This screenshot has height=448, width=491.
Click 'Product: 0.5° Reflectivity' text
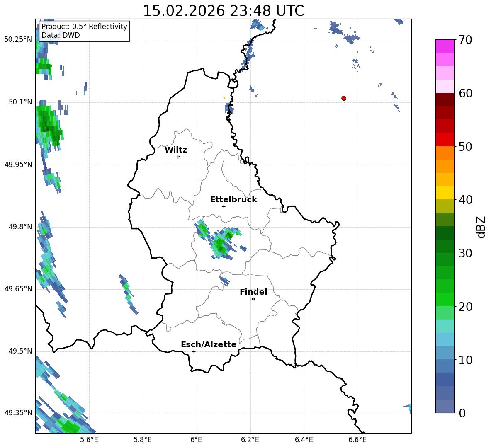pyautogui.click(x=84, y=27)
